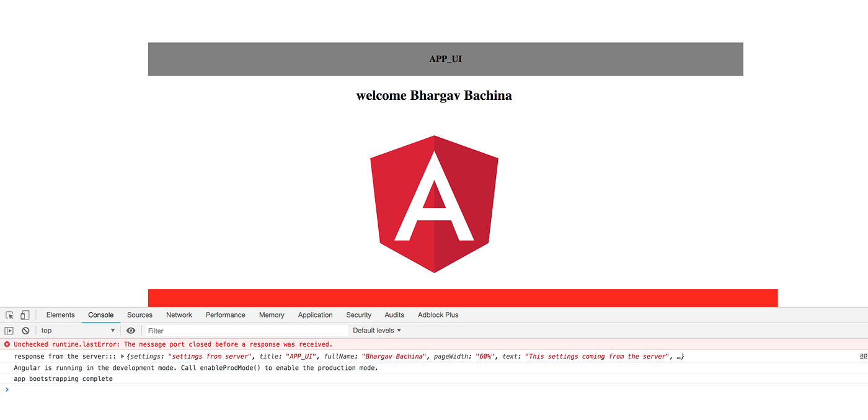Screen dimensions: 868x420
Task: Click the gray APP_UI header bar
Action: pyautogui.click(x=445, y=59)
